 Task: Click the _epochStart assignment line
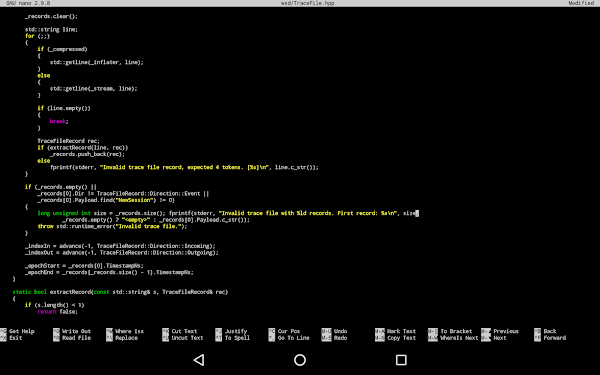click(x=84, y=266)
